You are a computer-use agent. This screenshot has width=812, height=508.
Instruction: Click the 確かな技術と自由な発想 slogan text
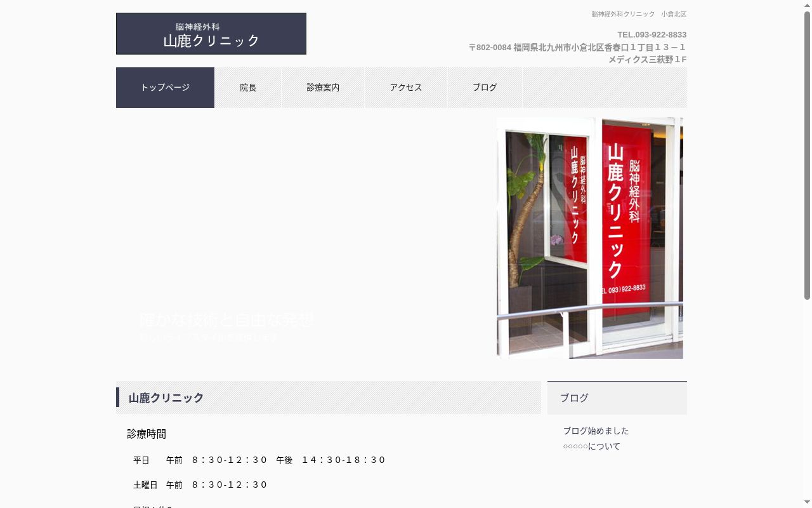[226, 320]
